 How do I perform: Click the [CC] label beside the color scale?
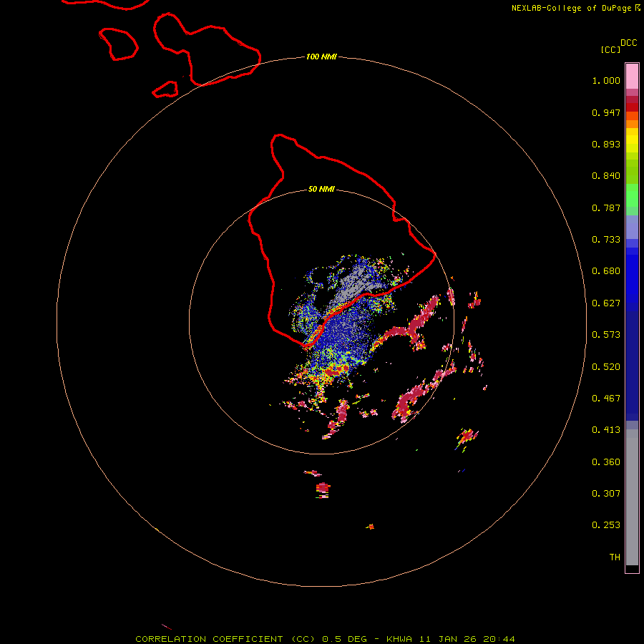[611, 49]
